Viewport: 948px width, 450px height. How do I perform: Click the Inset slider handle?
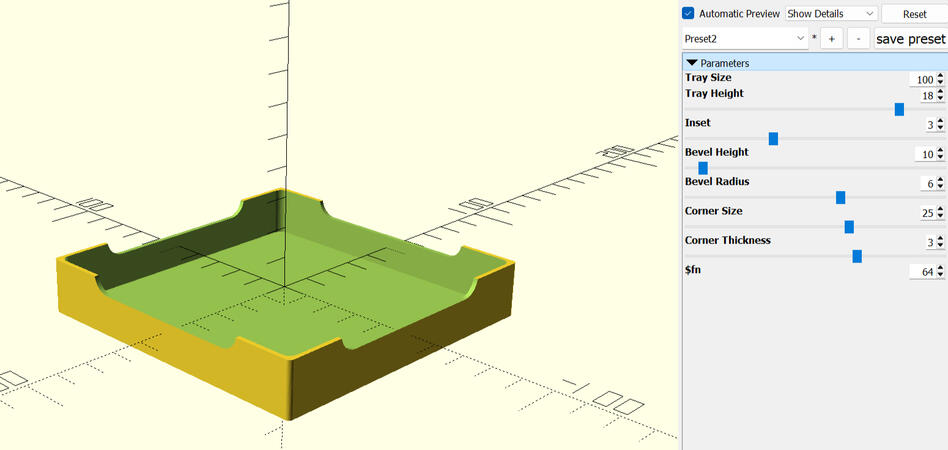773,139
